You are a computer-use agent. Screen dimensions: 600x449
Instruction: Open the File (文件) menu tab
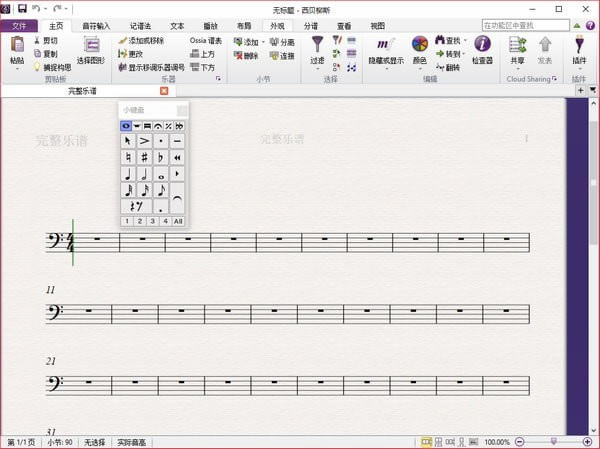coord(19,25)
